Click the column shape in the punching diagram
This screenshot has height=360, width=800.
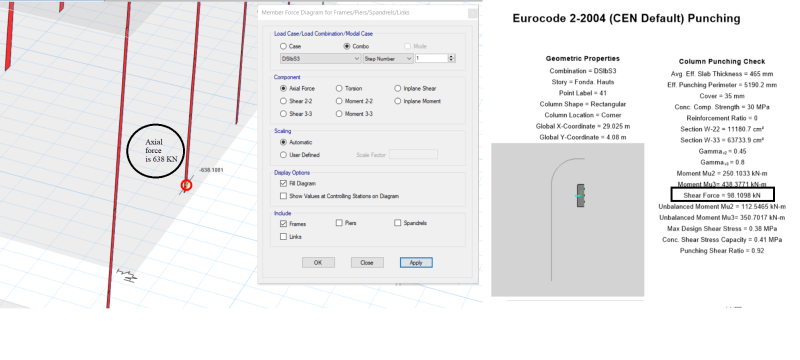point(581,195)
